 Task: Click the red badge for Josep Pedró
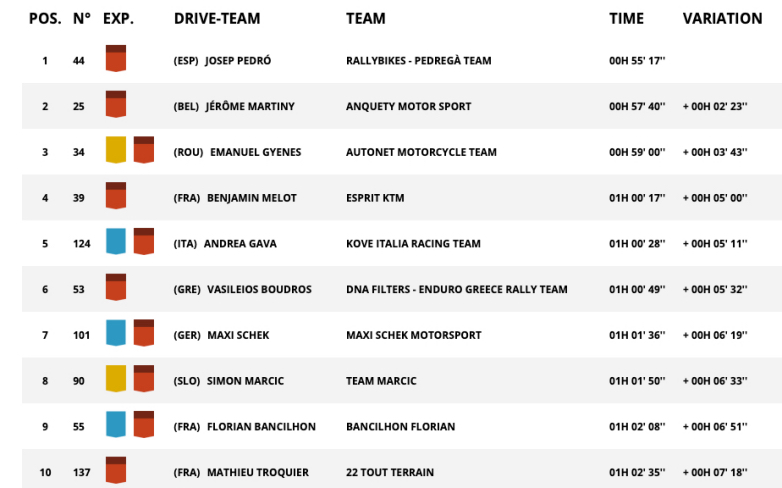(116, 58)
